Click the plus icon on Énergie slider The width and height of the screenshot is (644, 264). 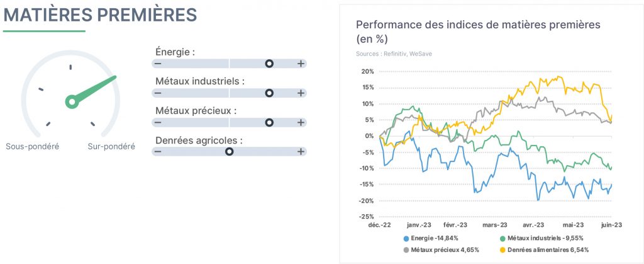pos(301,64)
